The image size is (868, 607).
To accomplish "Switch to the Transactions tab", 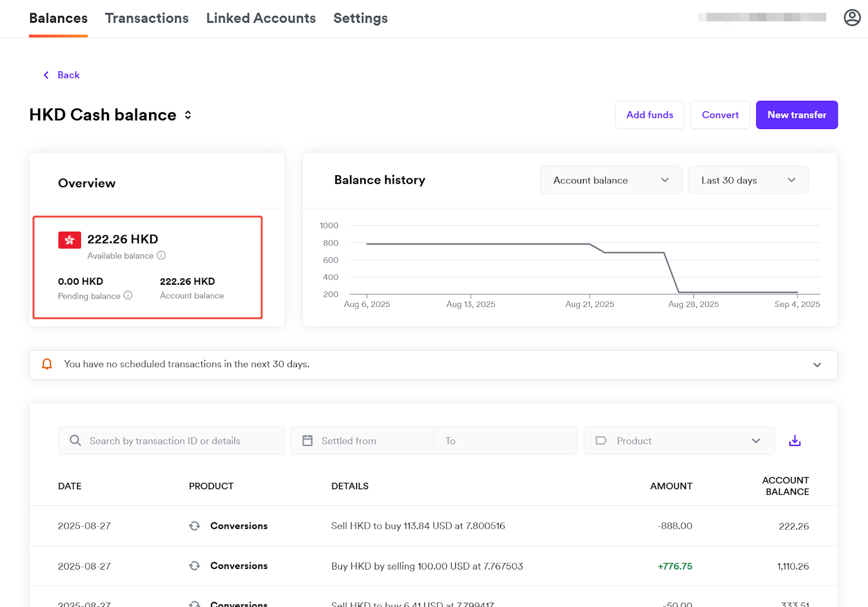I will click(x=146, y=18).
